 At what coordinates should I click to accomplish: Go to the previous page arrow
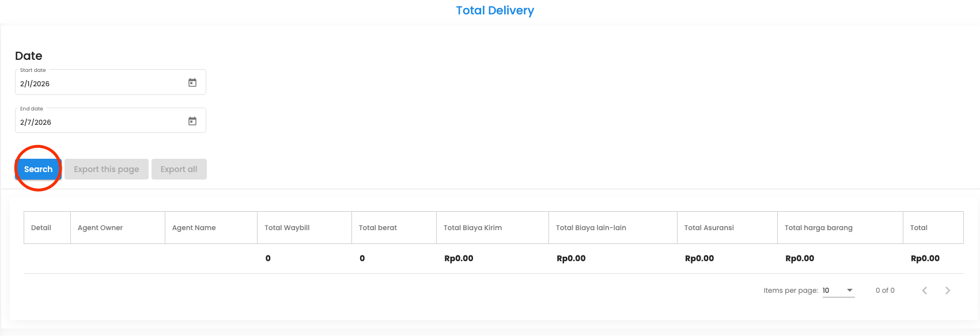[924, 291]
